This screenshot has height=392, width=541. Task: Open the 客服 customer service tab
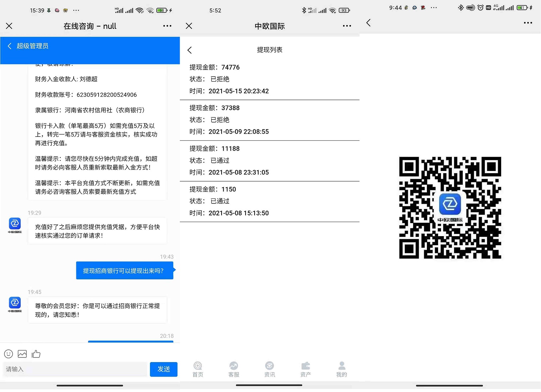point(234,369)
